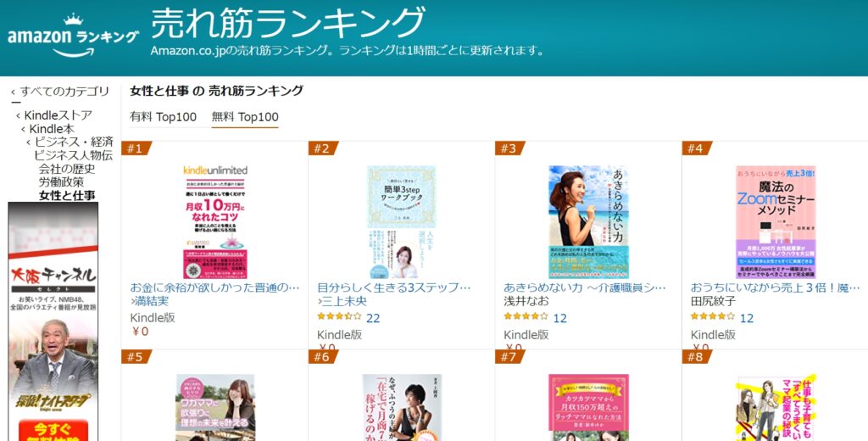
Task: Select ビジネス人物伝 category
Action: pyautogui.click(x=73, y=155)
